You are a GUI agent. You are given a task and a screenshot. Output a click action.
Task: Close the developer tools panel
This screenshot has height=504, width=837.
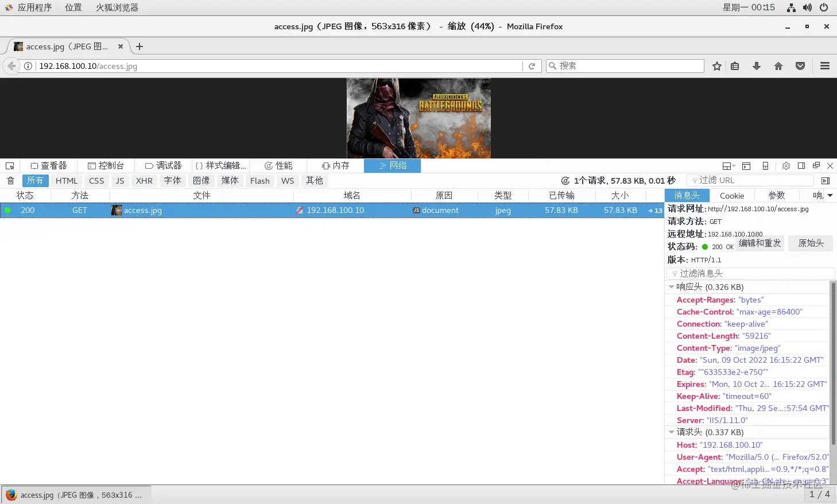(x=830, y=166)
